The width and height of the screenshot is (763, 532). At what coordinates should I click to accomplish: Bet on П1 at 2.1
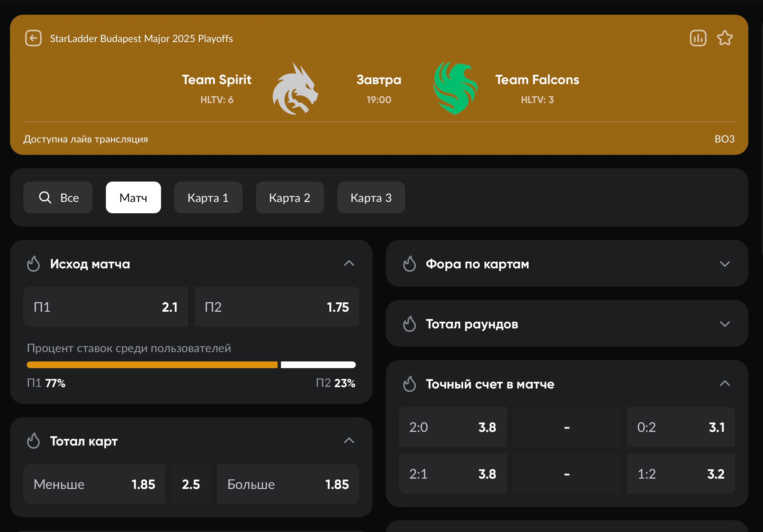[106, 307]
